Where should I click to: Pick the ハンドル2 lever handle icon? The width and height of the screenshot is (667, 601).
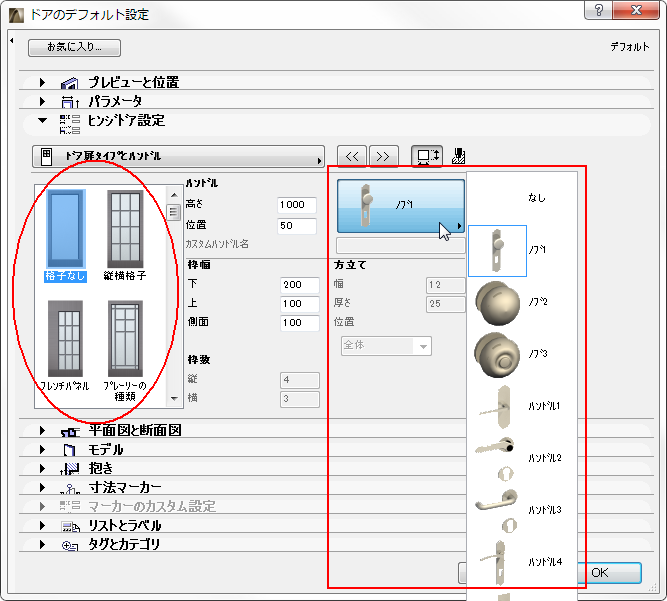point(496,459)
